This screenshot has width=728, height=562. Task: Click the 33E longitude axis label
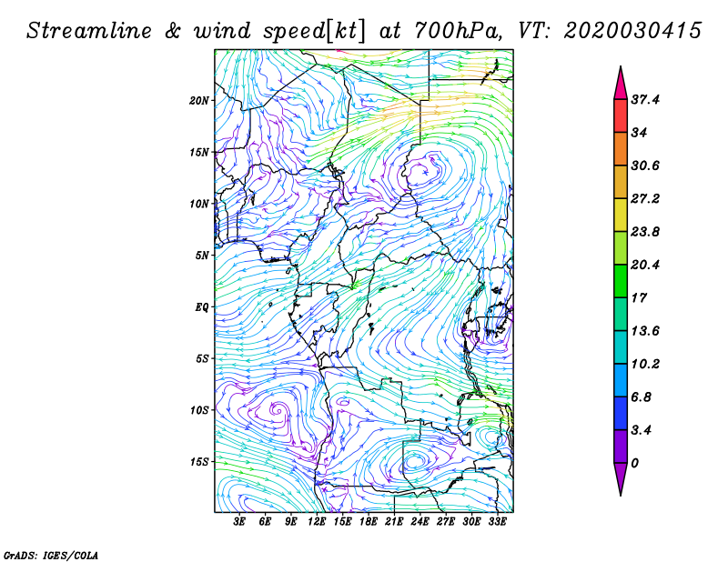tap(497, 522)
